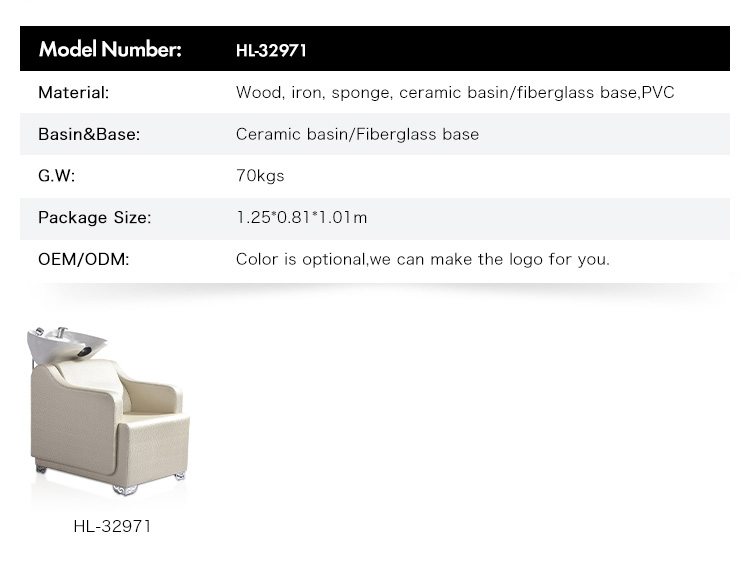Click the Color is optional text
750x566 pixels.
tap(423, 259)
